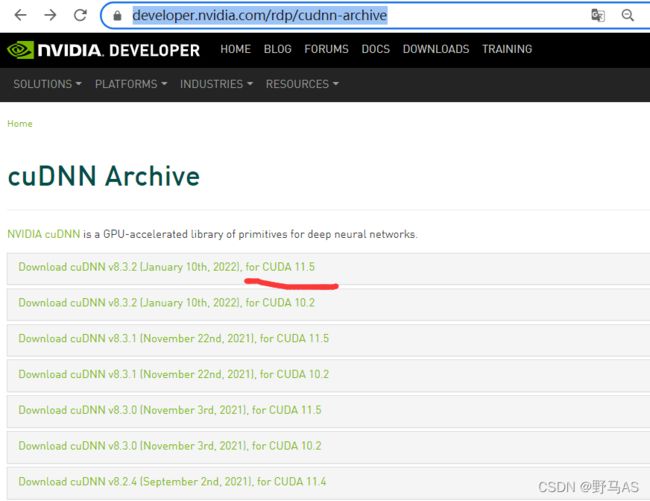Expand the INDUSTRIES dropdown menu
The height and width of the screenshot is (501, 650).
click(x=216, y=84)
